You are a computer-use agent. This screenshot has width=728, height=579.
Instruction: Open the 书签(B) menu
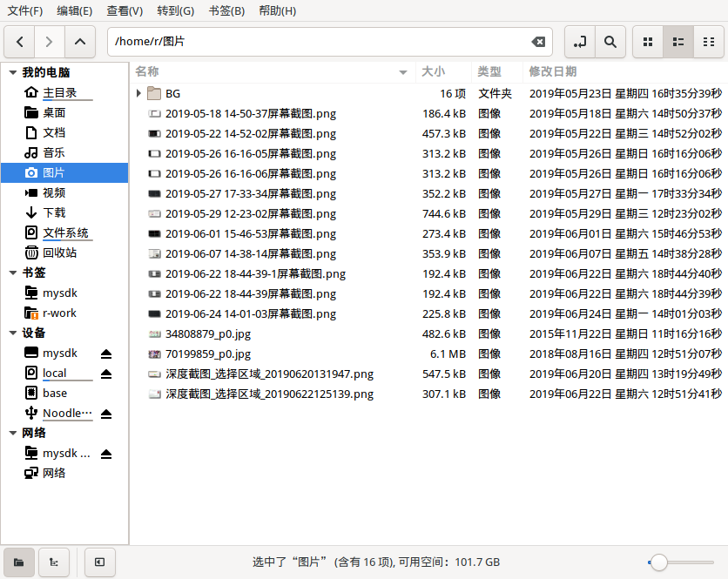[x=226, y=10]
